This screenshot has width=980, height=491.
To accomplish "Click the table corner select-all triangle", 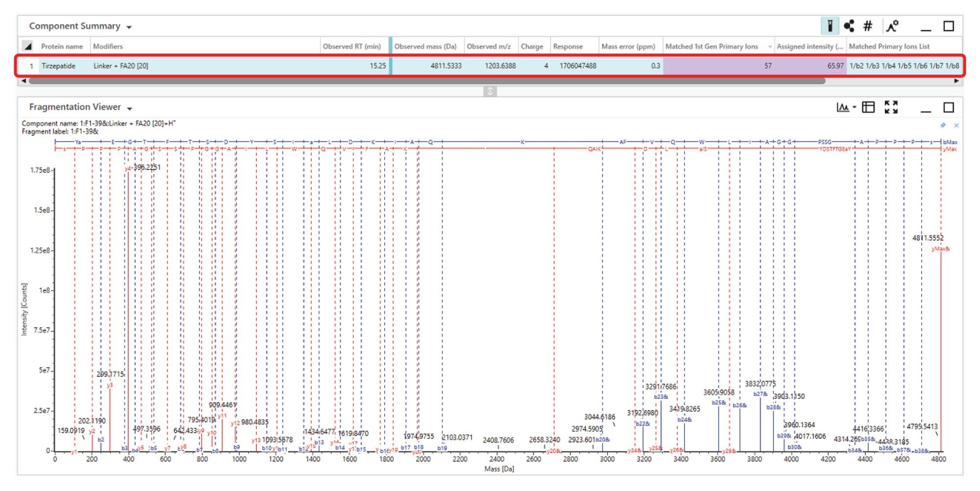I will 28,47.
